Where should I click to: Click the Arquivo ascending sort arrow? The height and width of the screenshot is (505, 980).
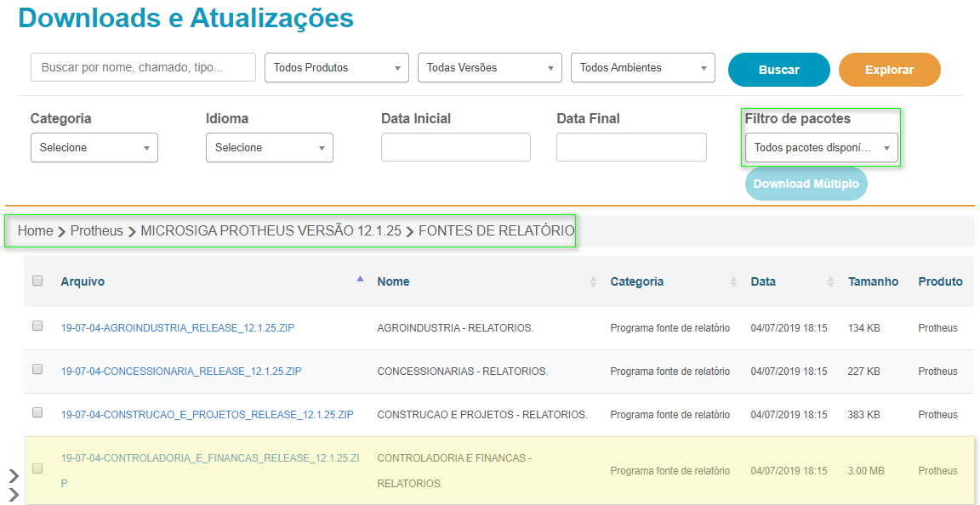point(360,280)
